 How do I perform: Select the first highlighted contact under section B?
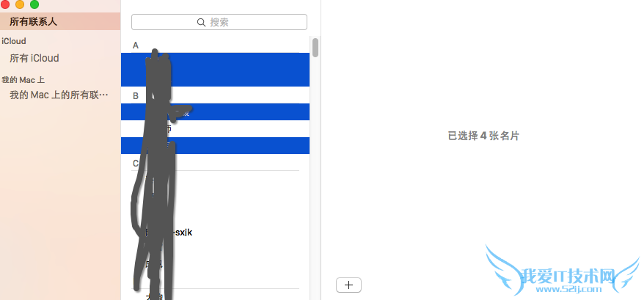(215, 111)
